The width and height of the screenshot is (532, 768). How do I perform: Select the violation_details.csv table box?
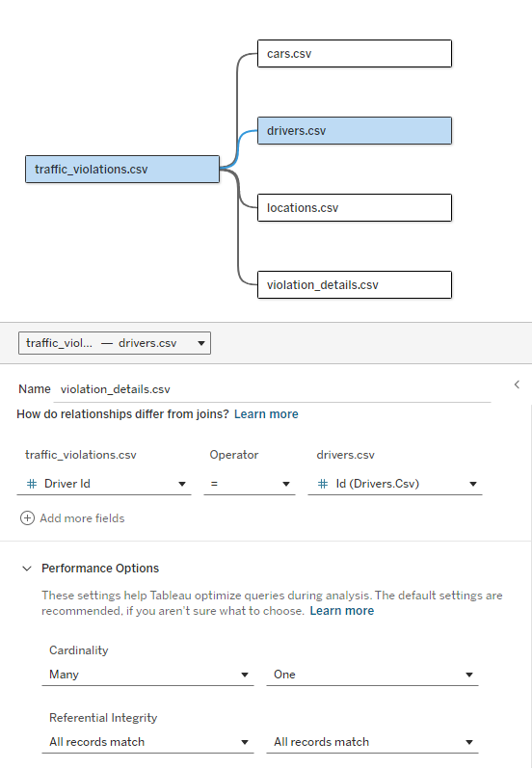pyautogui.click(x=355, y=284)
